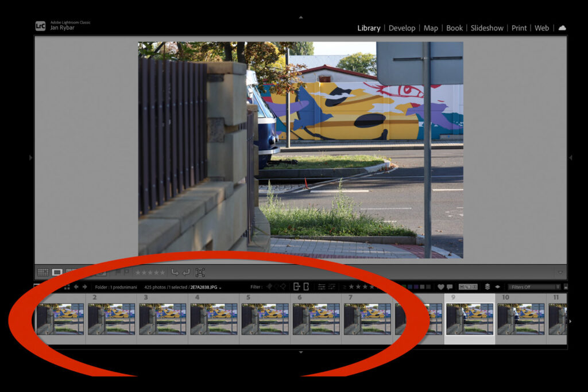
Task: Open the cloud sync status icon
Action: (x=562, y=28)
